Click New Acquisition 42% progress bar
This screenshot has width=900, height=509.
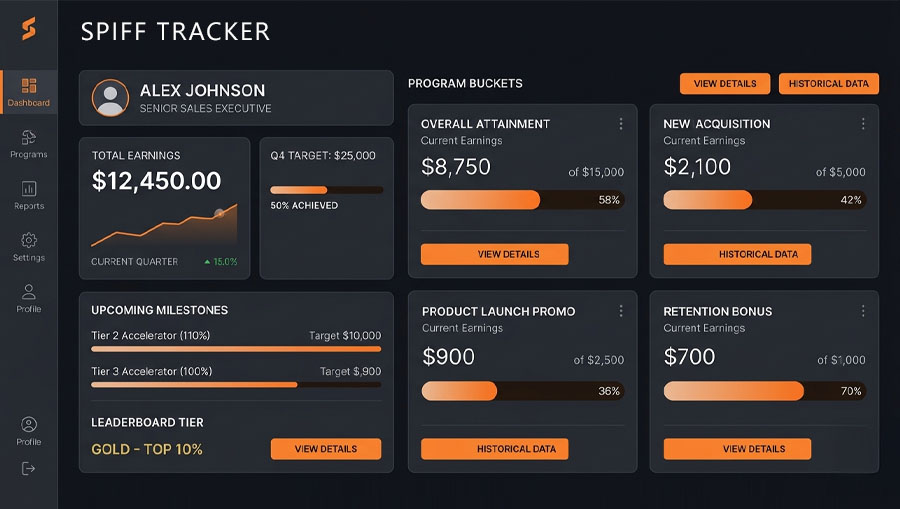[x=765, y=200]
